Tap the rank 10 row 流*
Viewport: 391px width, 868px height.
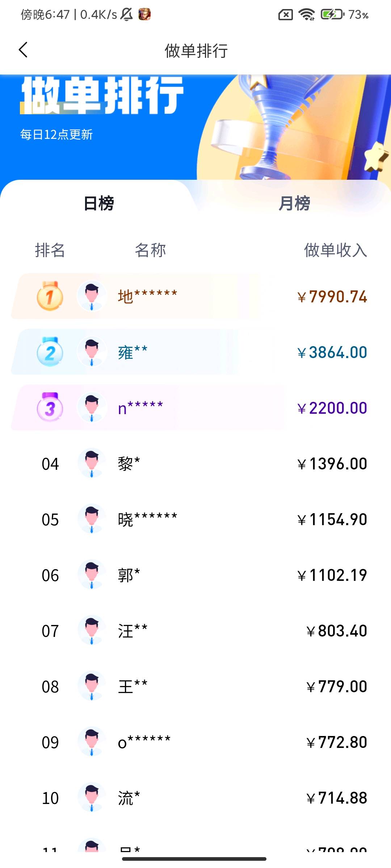click(195, 798)
